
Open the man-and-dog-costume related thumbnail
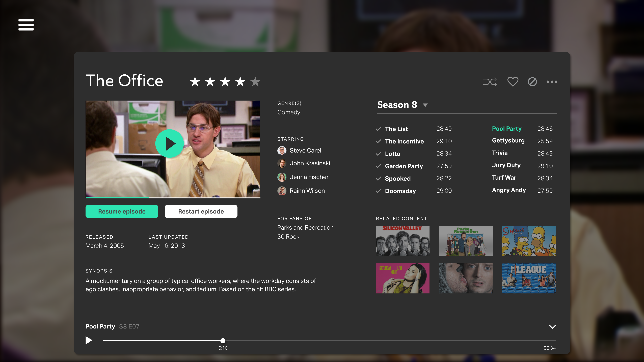click(x=466, y=278)
